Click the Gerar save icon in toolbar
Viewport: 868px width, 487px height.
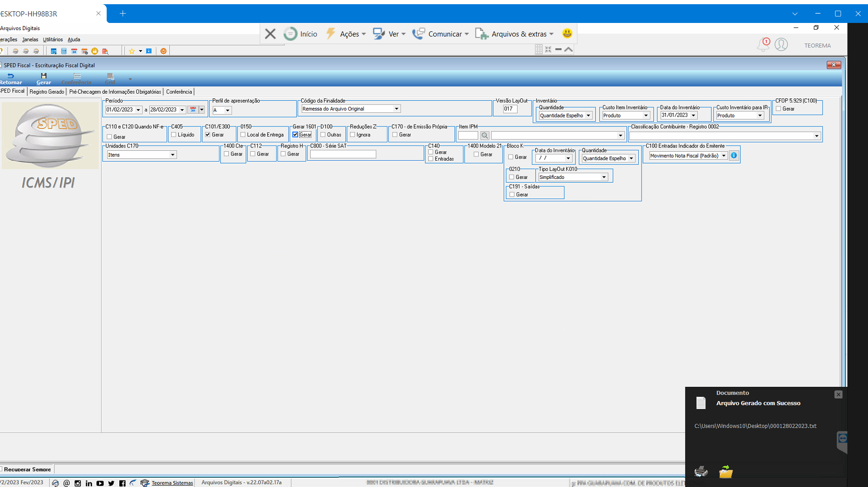point(44,76)
